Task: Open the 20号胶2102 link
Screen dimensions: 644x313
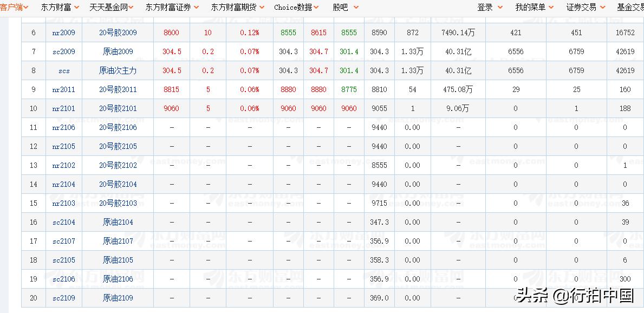Action: [118, 165]
